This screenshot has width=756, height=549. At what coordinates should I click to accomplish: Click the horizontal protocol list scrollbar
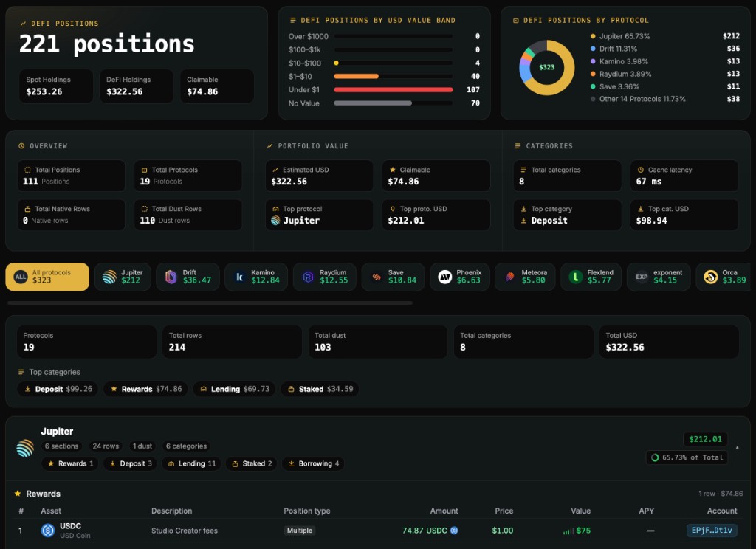(x=210, y=303)
